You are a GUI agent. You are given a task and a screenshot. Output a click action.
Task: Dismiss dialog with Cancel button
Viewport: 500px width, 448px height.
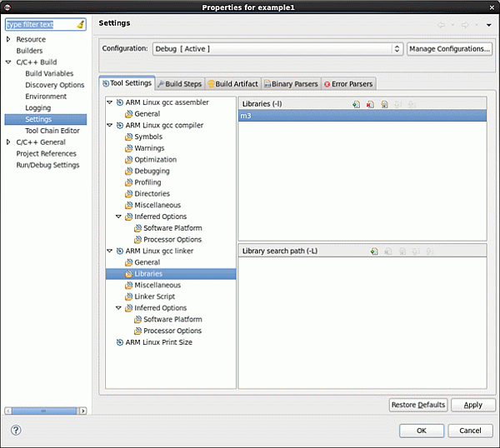470,431
